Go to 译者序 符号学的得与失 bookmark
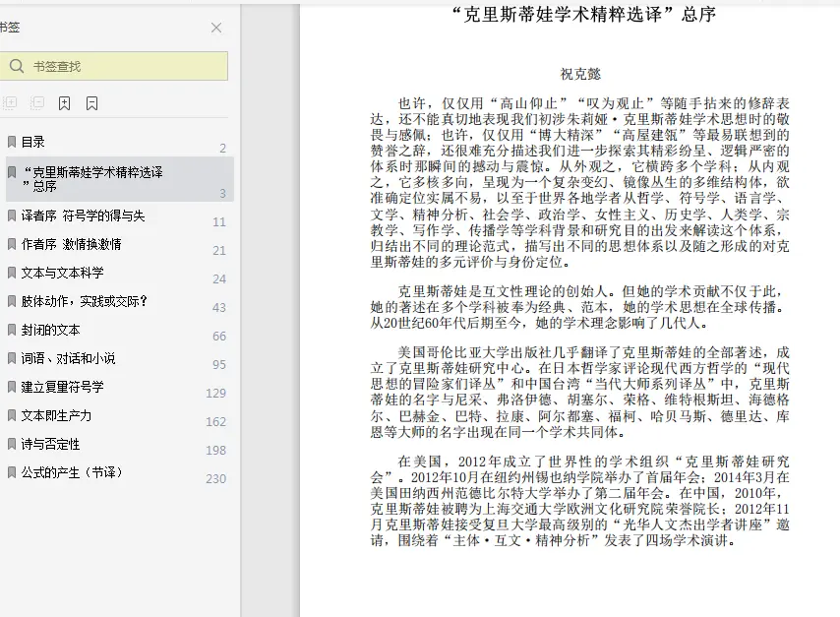The height and width of the screenshot is (617, 840). pos(83,216)
